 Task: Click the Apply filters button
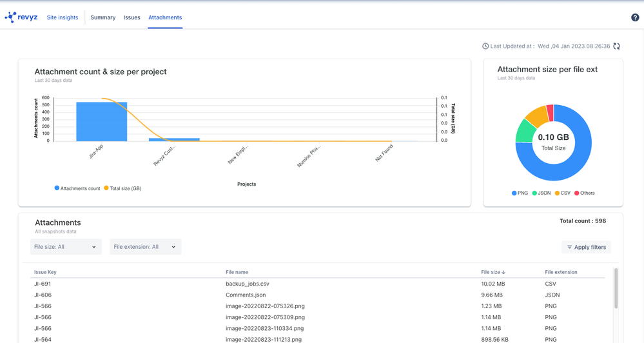point(586,247)
